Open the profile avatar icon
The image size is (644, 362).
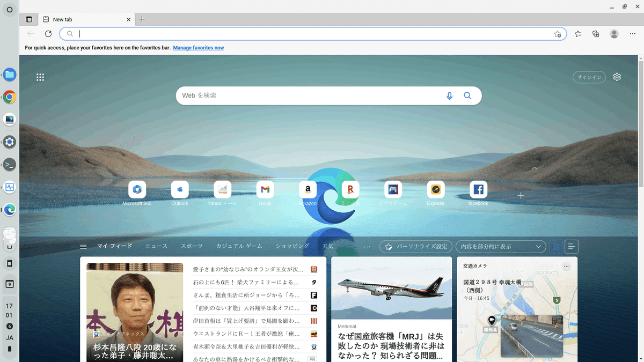click(614, 34)
